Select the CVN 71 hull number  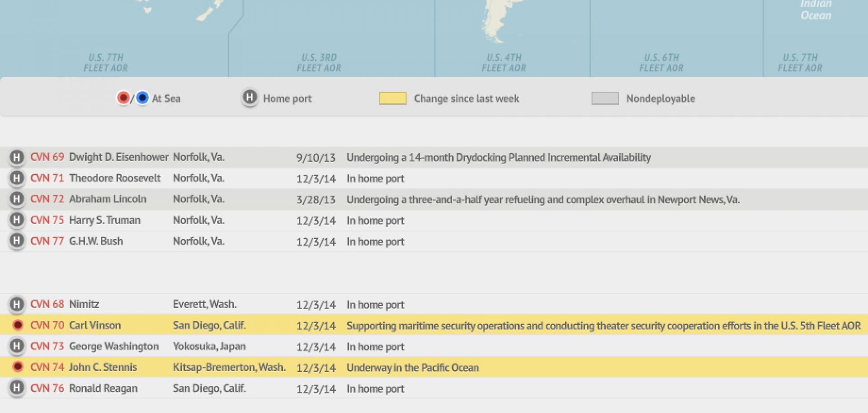pyautogui.click(x=47, y=178)
